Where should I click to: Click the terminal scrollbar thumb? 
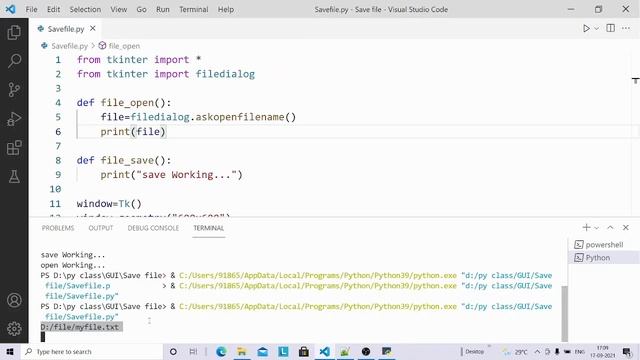[564, 313]
